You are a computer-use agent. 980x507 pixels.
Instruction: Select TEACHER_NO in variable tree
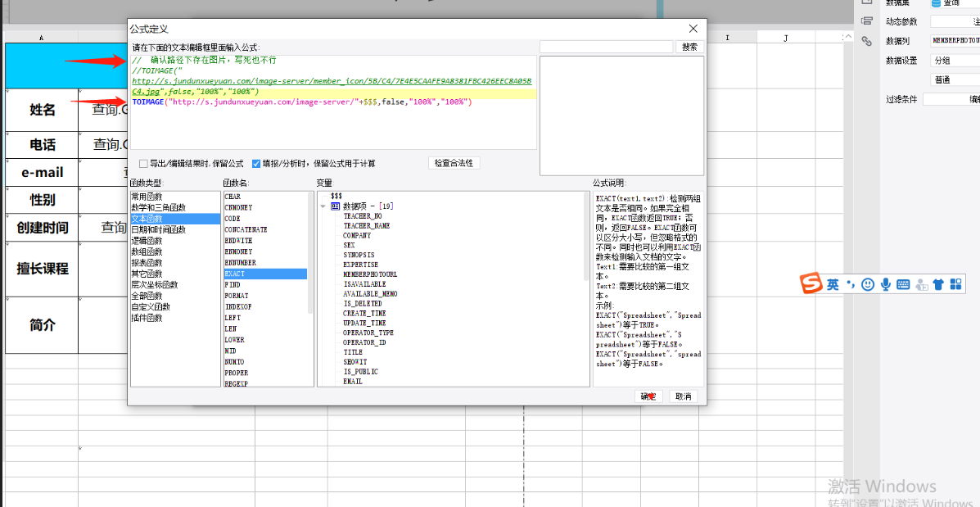click(x=363, y=215)
